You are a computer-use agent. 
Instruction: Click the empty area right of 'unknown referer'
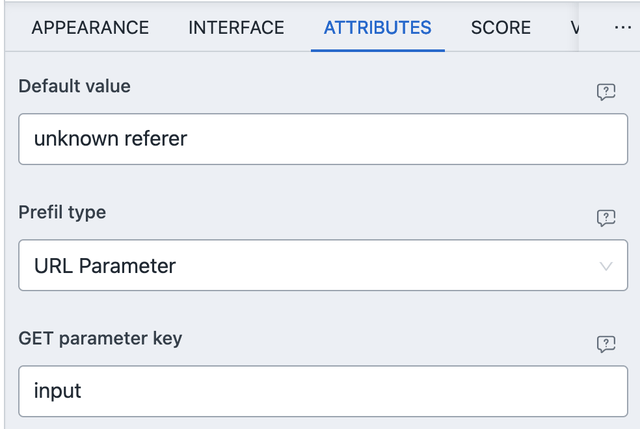click(x=420, y=139)
